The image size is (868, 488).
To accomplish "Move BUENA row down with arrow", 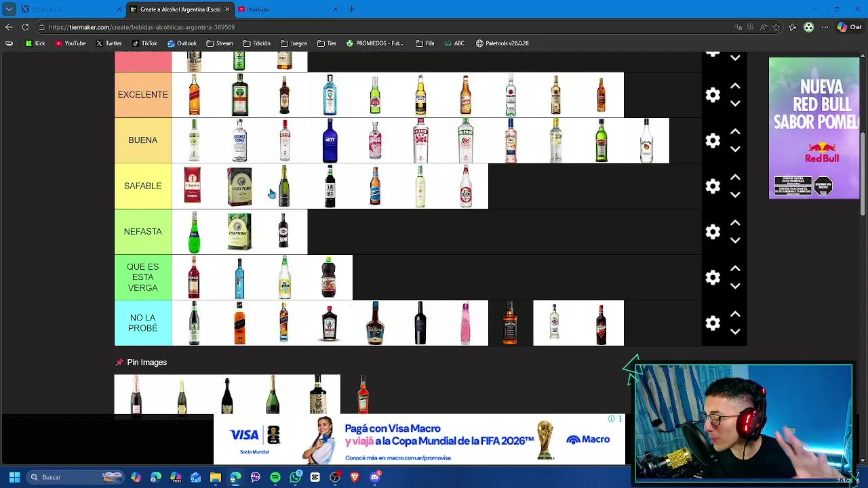I will pos(735,149).
